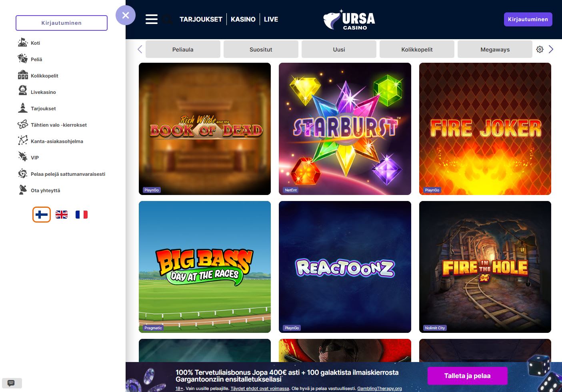562x392 pixels.
Task: Switch language to English flag
Action: [x=62, y=215]
